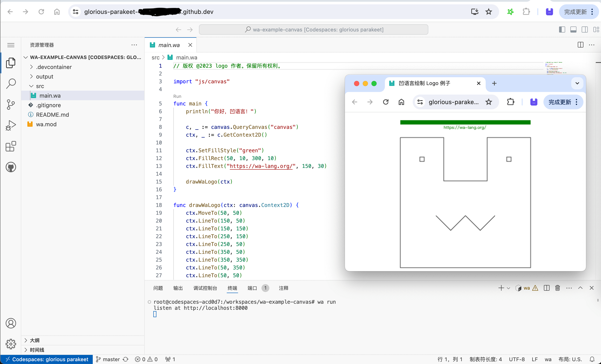
Task: Toggle primary side bar visibility
Action: click(x=562, y=30)
